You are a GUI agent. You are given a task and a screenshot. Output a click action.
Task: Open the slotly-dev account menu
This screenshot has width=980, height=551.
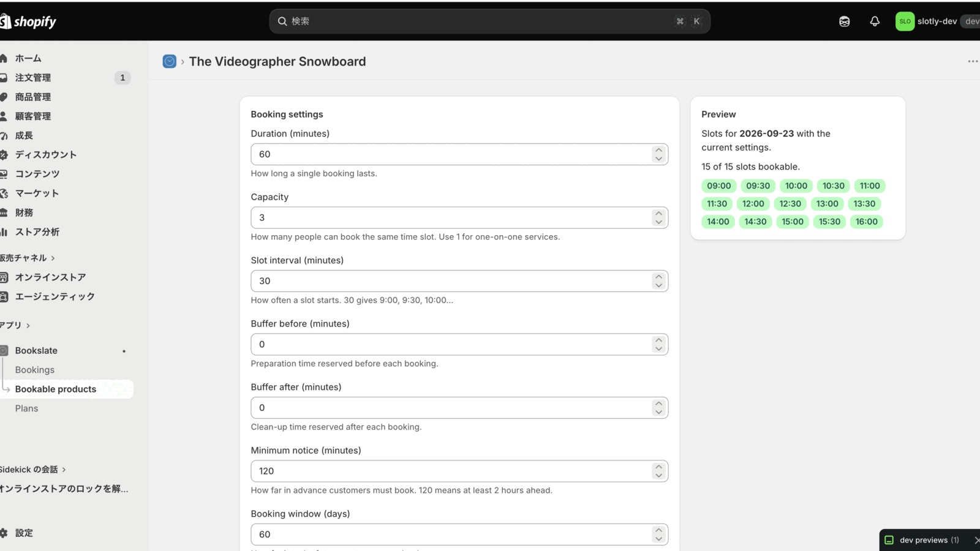point(937,21)
